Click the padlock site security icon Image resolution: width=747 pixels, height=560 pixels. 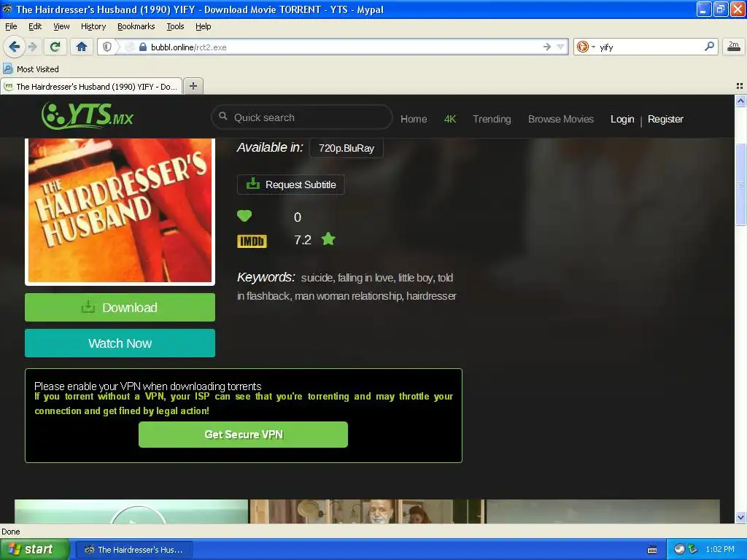(x=142, y=47)
